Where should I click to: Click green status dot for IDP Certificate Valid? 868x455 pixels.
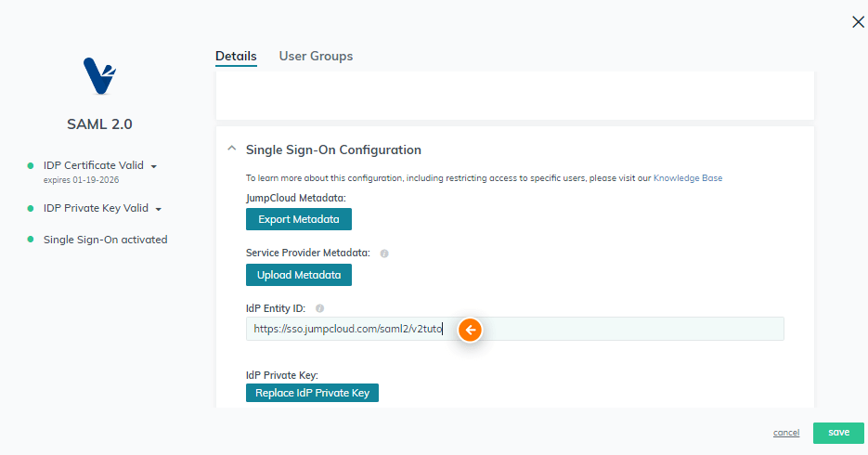(31, 165)
